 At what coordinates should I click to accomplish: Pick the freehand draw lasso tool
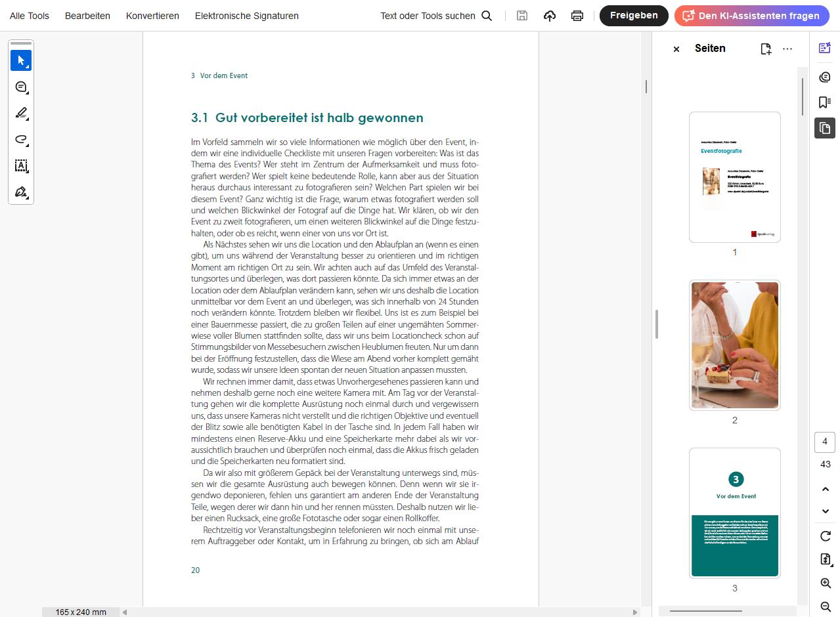point(21,139)
